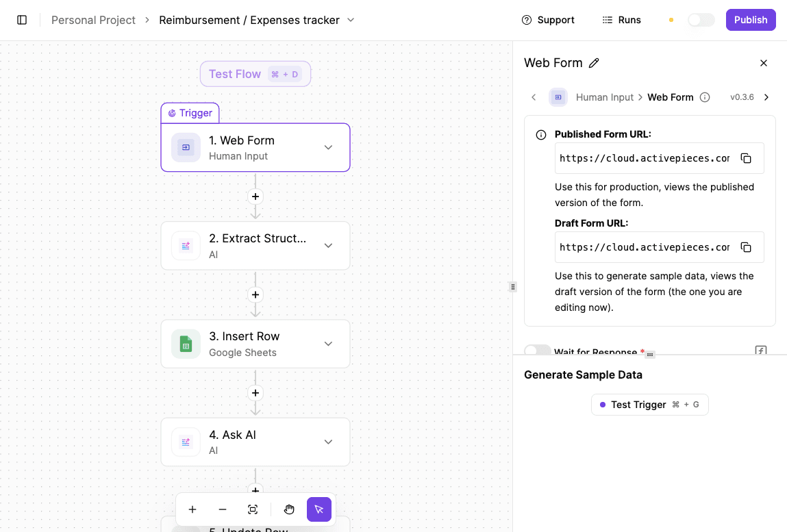Rename Web Form via the pencil icon
The image size is (787, 532).
(x=593, y=62)
